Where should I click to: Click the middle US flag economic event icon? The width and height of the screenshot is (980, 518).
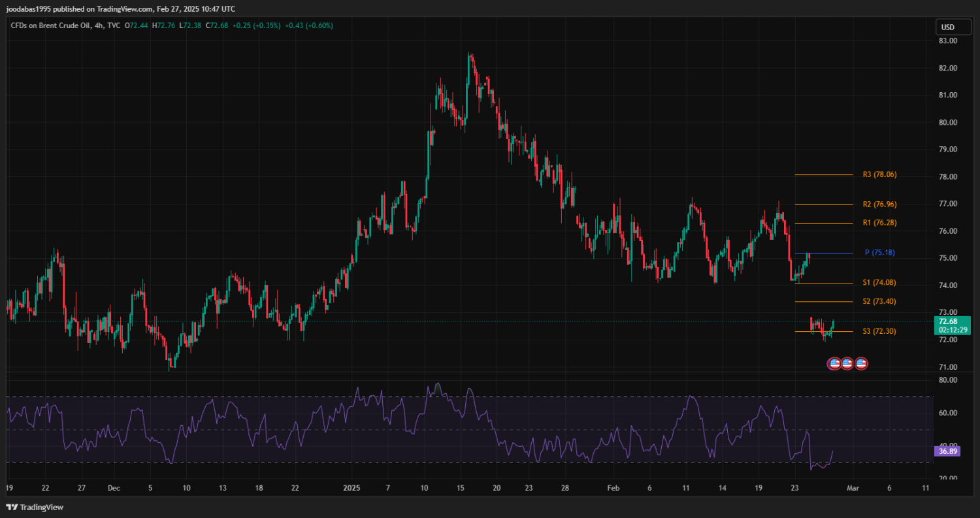click(x=847, y=364)
